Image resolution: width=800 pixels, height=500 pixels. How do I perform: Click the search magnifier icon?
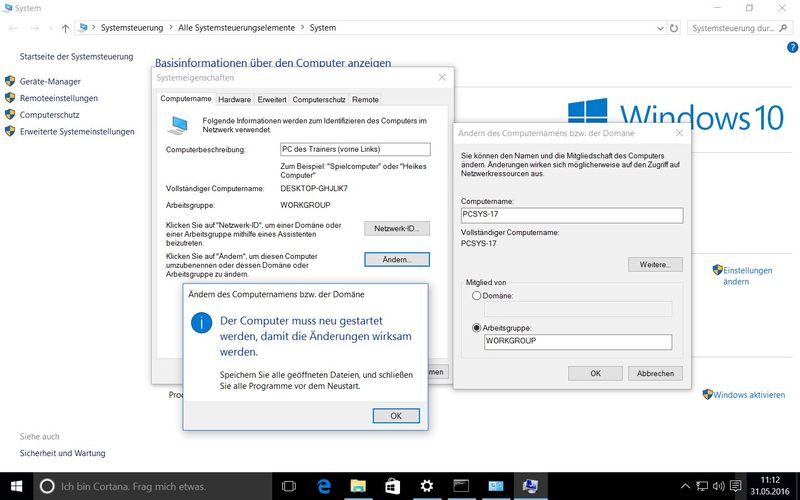point(784,29)
